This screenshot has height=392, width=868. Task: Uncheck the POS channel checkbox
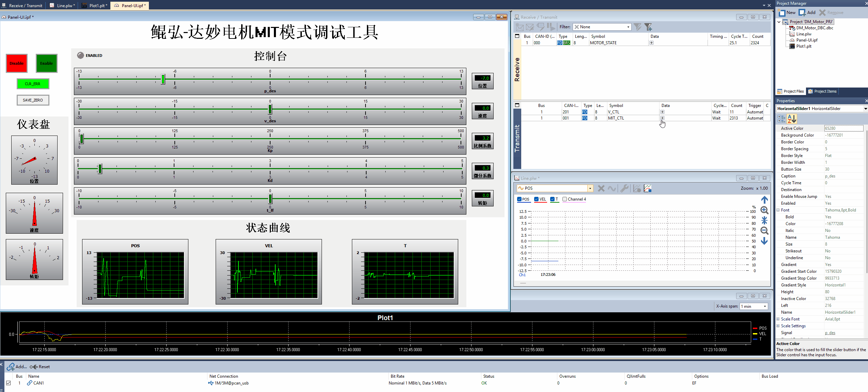tap(519, 199)
